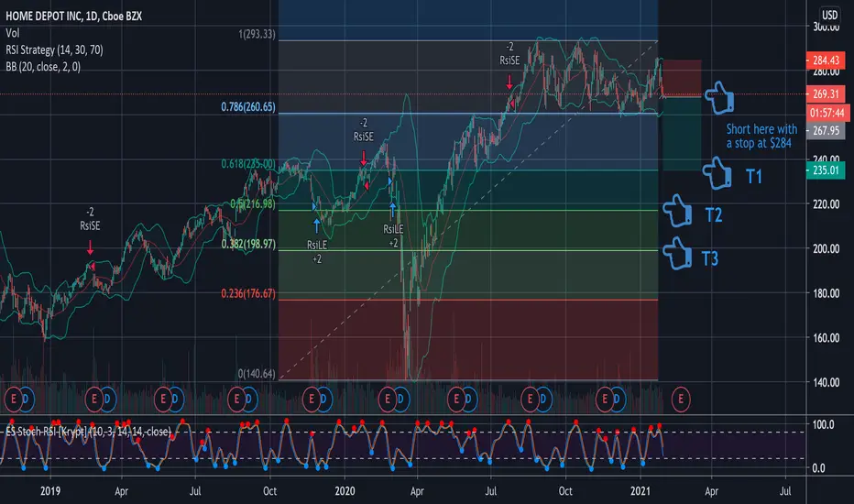Select the Fibonacci 0.786(260.65) level label
This screenshot has height=504, width=854.
click(x=248, y=107)
